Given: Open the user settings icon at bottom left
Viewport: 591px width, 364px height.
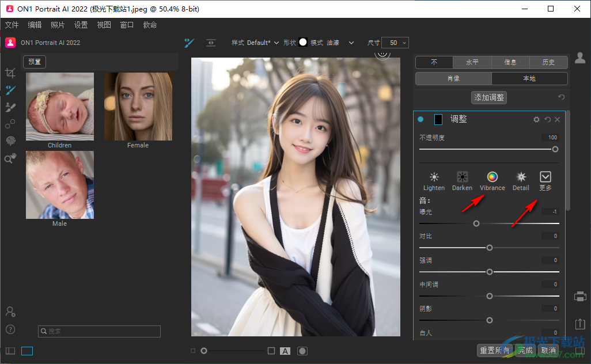Looking at the screenshot, I should coord(10,312).
